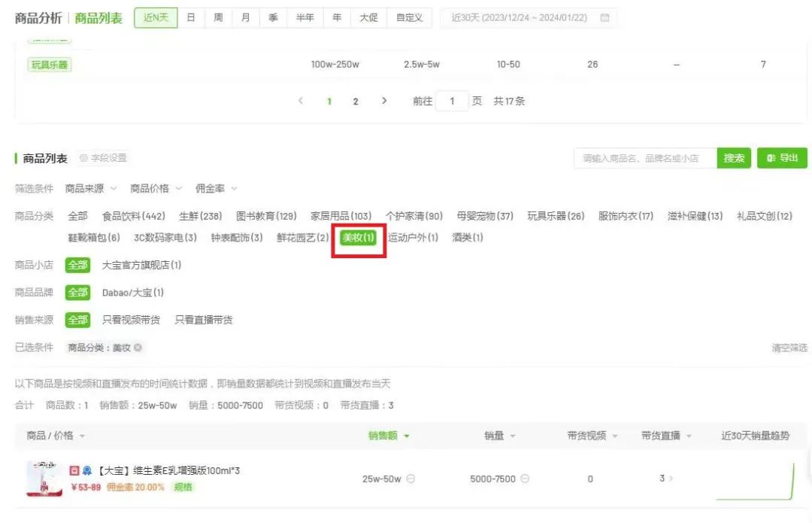Image resolution: width=812 pixels, height=523 pixels.
Task: Click the 字段设置 gear icon
Action: (83, 158)
